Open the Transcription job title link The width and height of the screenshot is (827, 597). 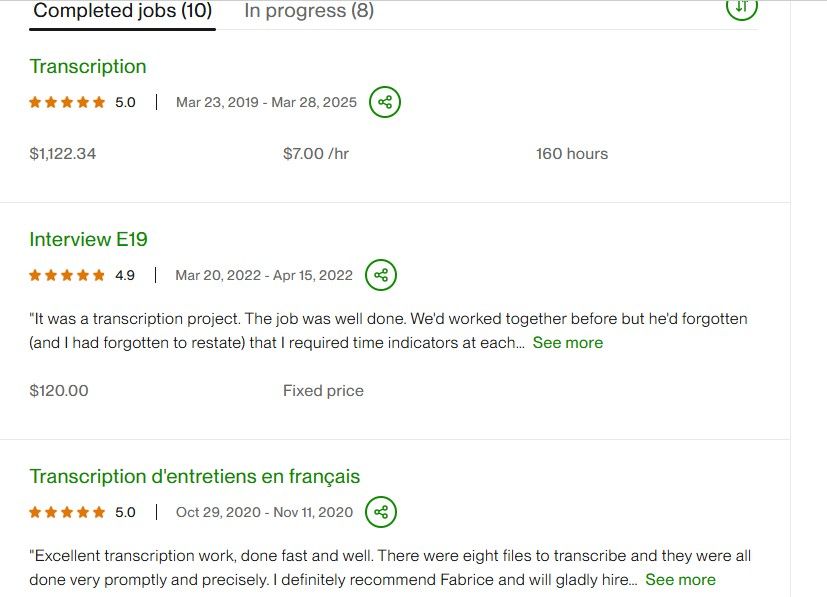(x=88, y=67)
